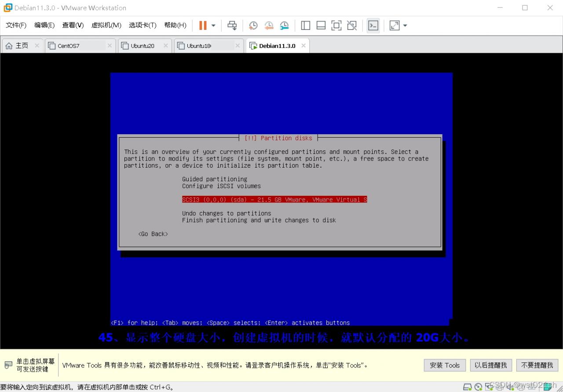Select Finish partitioning and write changes to disk

(x=259, y=220)
